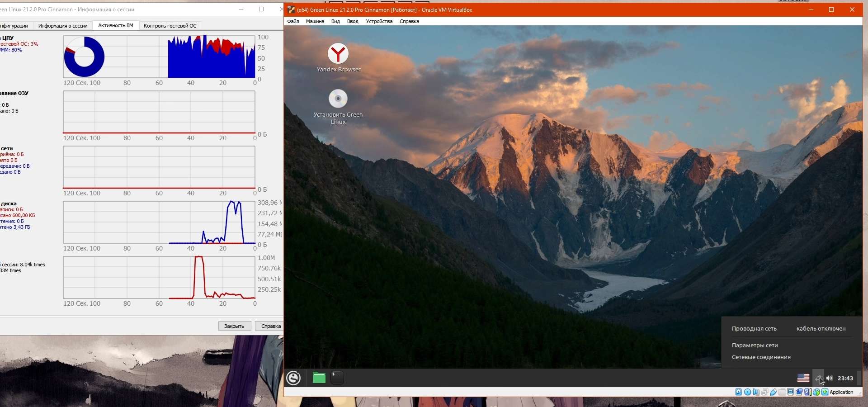Click the audio indicator in VirtualBox status bar
This screenshot has width=868, height=407.
coord(756,392)
